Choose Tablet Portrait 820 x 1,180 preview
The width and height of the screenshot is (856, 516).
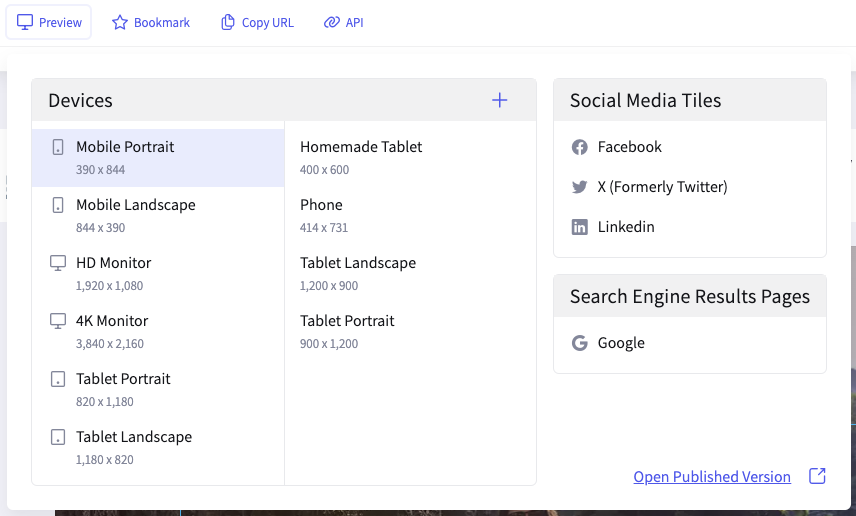tap(123, 389)
